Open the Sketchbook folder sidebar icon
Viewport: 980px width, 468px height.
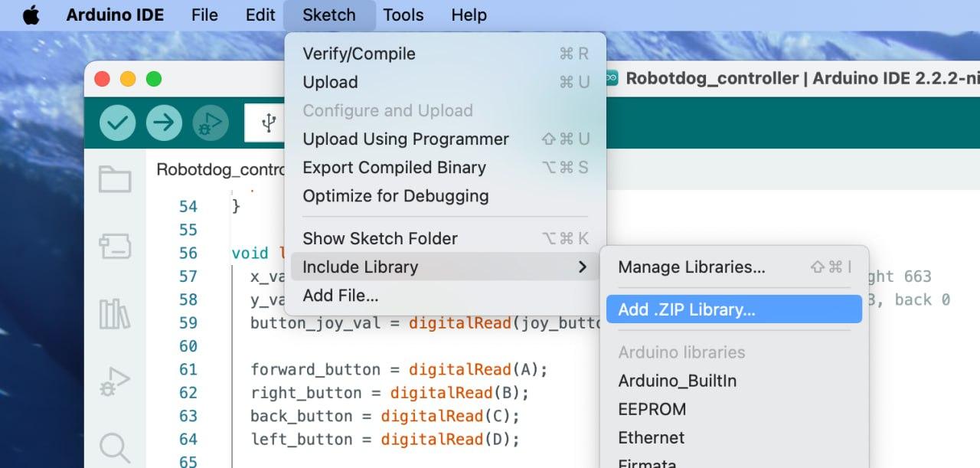pos(115,180)
